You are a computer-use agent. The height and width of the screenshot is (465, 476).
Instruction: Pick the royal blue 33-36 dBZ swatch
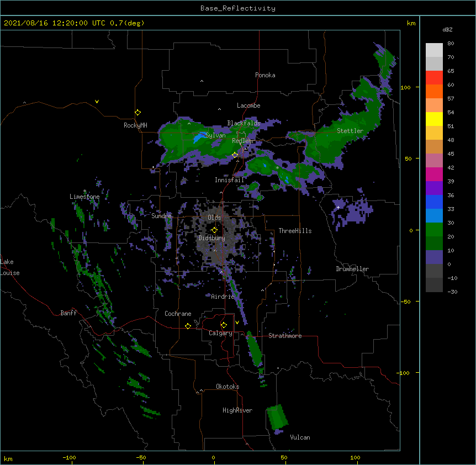click(x=434, y=202)
